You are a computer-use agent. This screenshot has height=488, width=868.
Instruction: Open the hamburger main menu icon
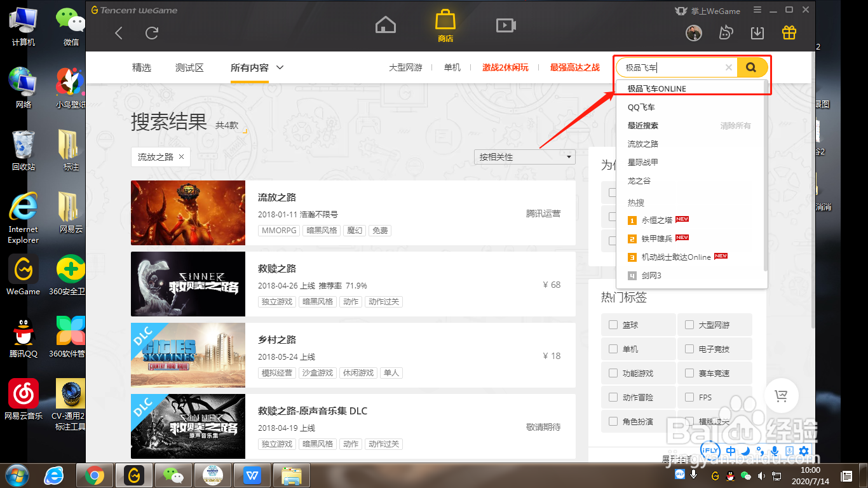[x=757, y=10]
